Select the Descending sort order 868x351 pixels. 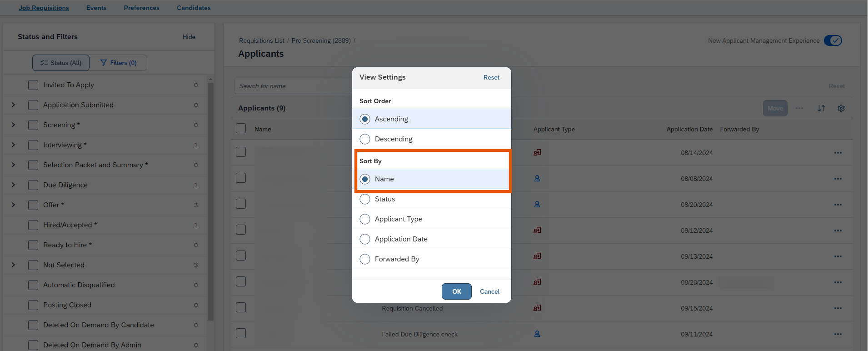click(365, 139)
